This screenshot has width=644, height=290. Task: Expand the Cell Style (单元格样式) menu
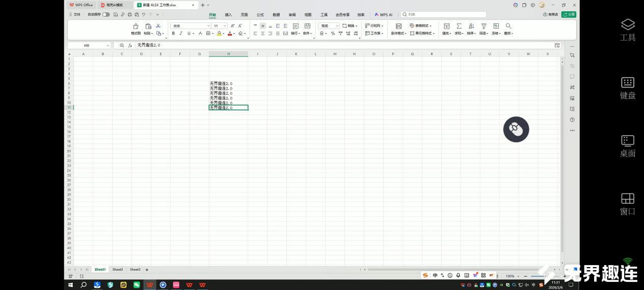pyautogui.click(x=422, y=33)
